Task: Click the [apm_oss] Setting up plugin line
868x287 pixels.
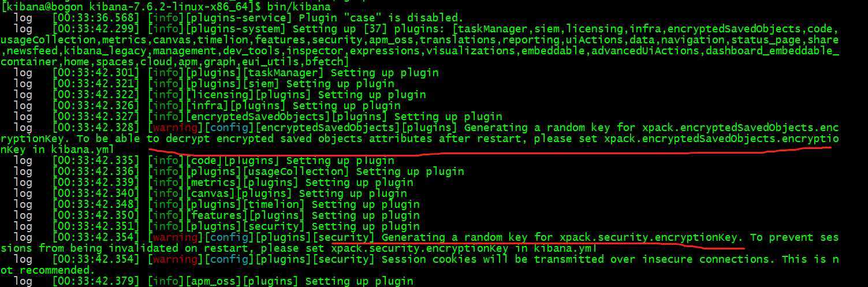Action: [x=214, y=281]
